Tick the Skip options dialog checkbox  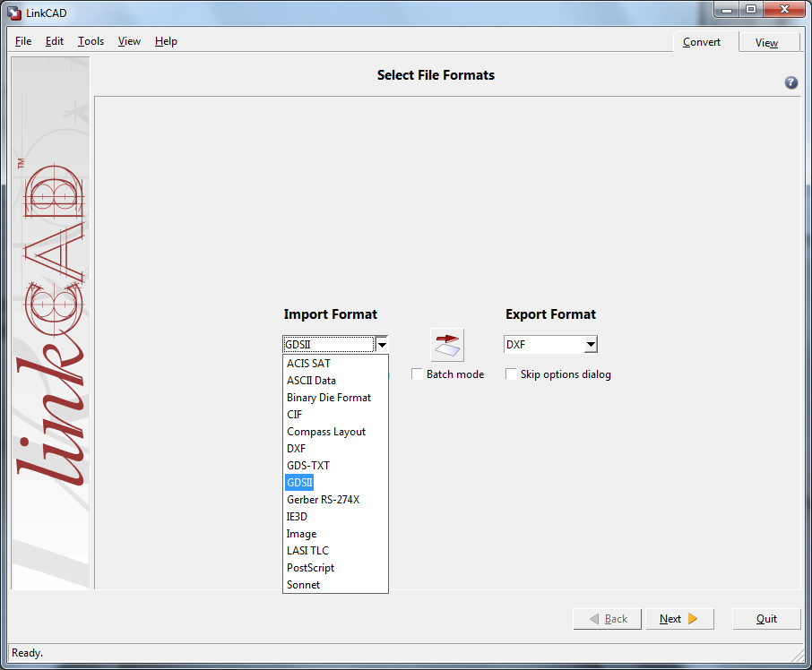pyautogui.click(x=511, y=374)
